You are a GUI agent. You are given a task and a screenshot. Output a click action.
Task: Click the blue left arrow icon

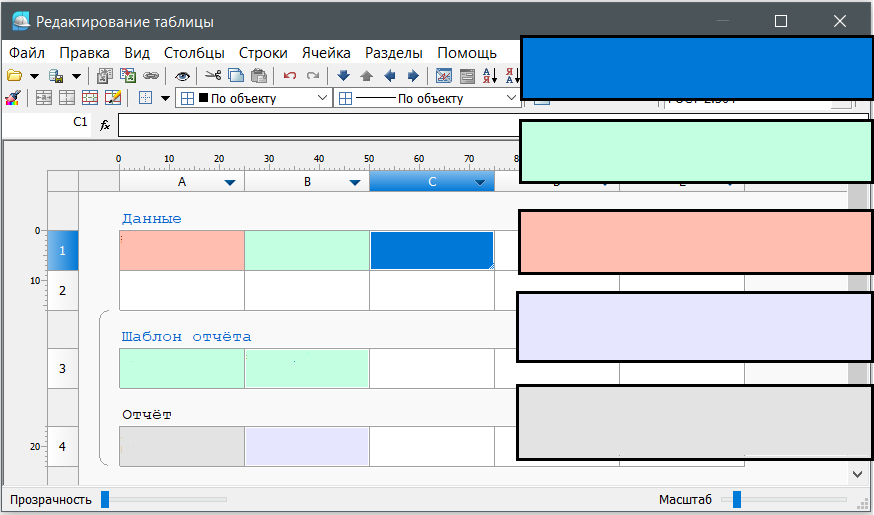[x=390, y=75]
